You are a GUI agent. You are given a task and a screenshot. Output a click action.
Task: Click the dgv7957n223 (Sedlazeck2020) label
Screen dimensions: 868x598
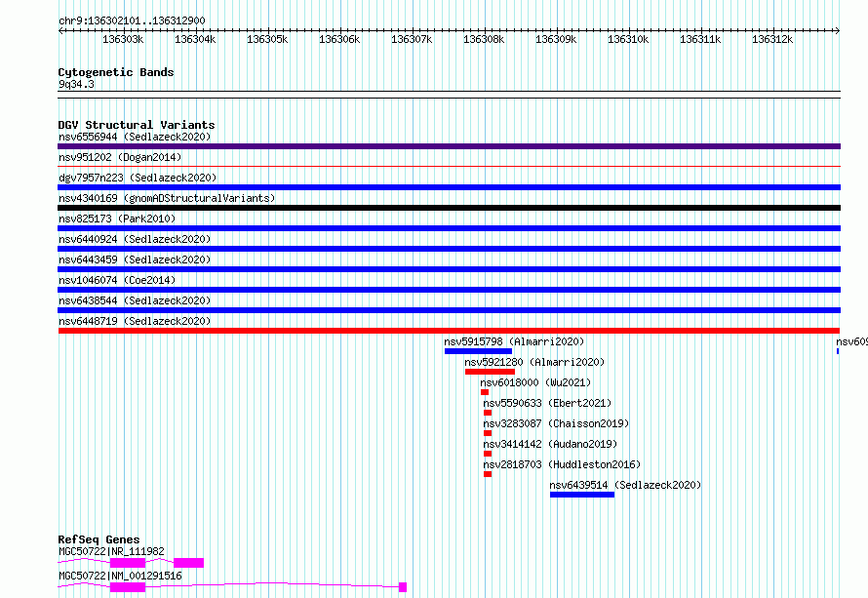pos(138,178)
